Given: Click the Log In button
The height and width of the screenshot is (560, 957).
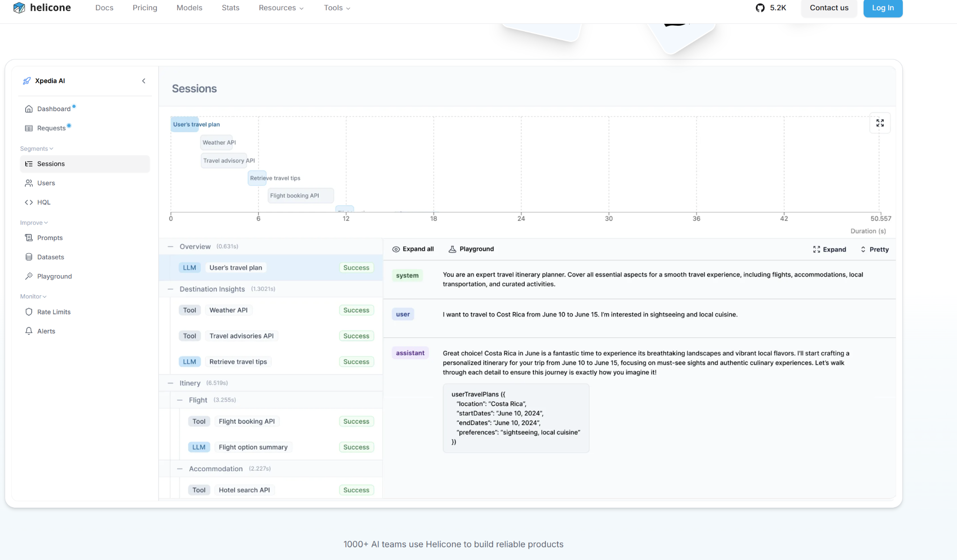Looking at the screenshot, I should (883, 8).
